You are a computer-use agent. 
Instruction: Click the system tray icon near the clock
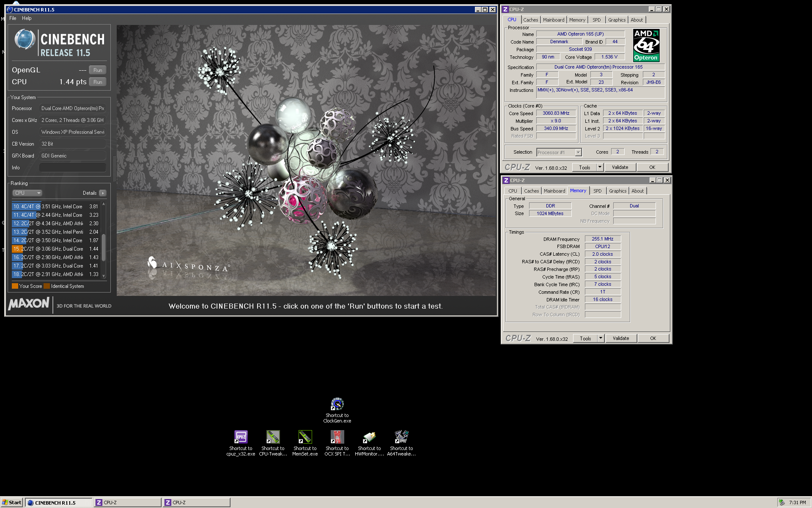(x=782, y=502)
